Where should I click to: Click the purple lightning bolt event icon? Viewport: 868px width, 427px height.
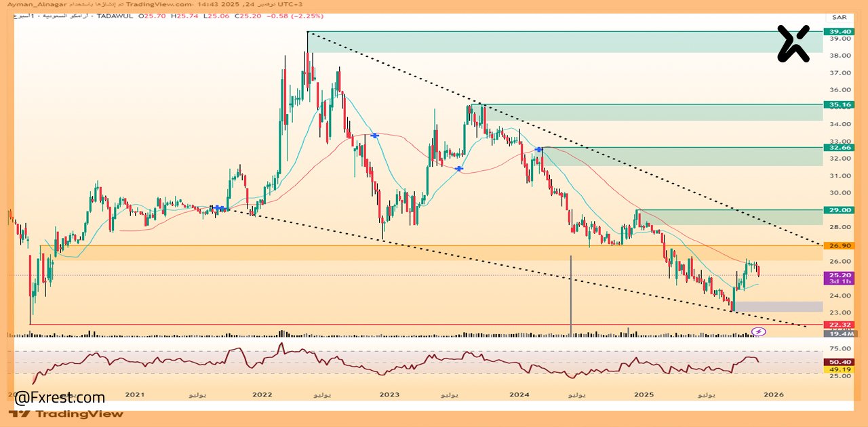(759, 331)
